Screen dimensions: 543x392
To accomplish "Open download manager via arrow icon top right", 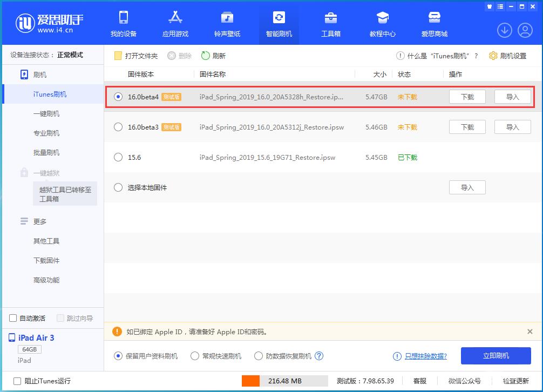I will pos(504,30).
